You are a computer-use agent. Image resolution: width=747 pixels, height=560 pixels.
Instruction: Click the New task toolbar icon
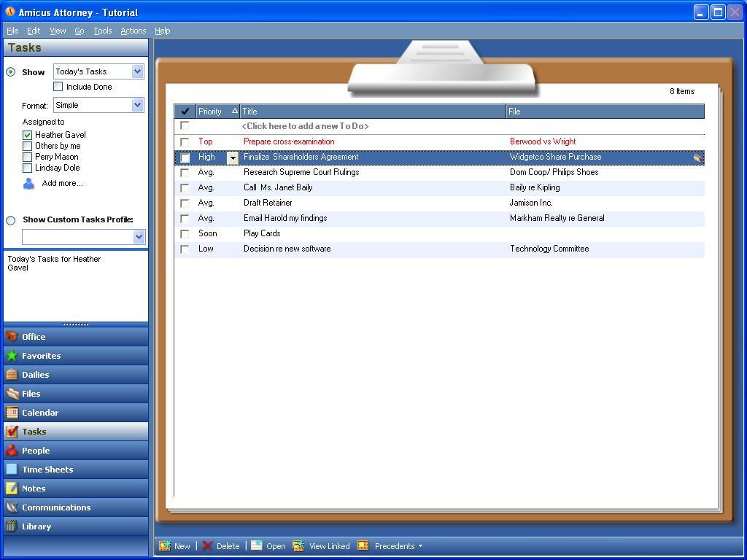coord(165,545)
